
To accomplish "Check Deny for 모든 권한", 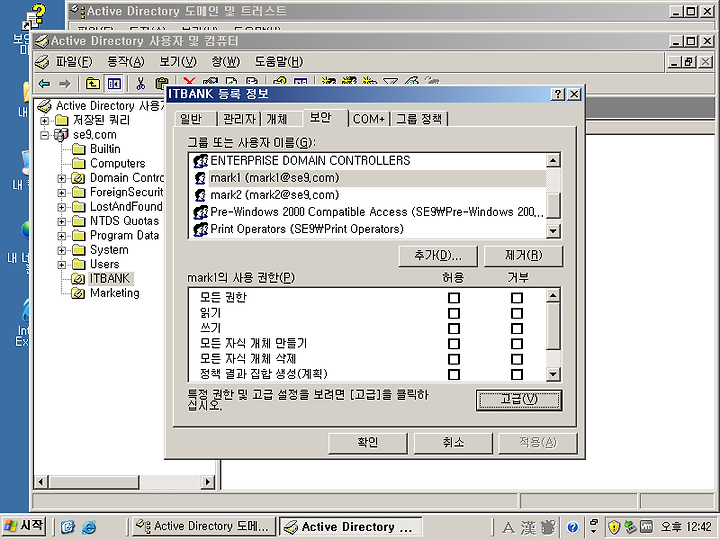I will (x=517, y=298).
